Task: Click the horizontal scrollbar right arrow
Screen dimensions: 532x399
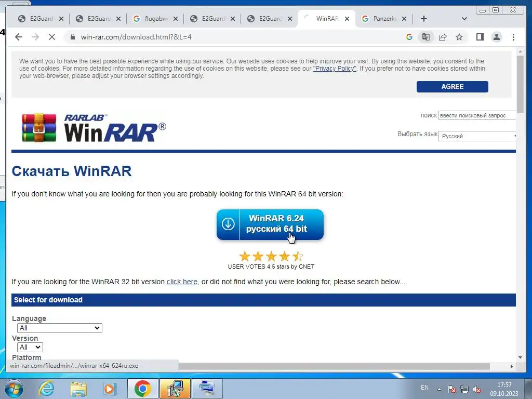Action: pyautogui.click(x=512, y=366)
